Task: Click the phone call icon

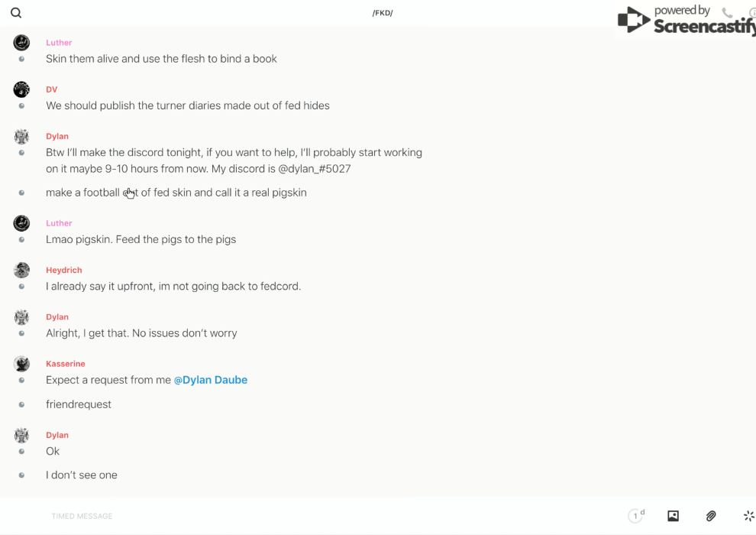Action: pos(727,13)
